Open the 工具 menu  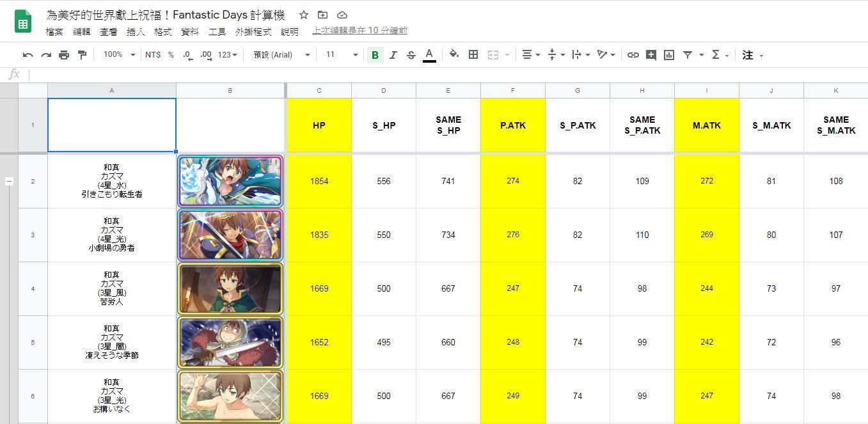(217, 31)
